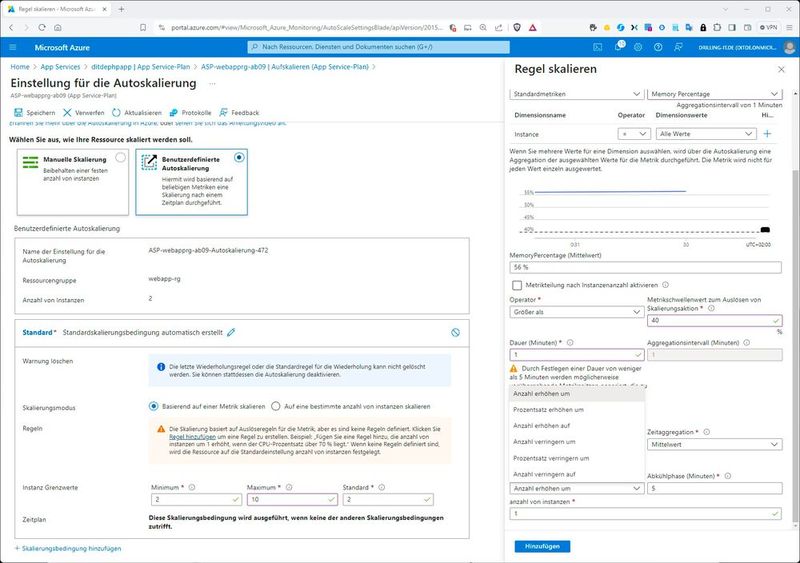Open the help question mark icon
800x563 pixels.
(x=658, y=47)
